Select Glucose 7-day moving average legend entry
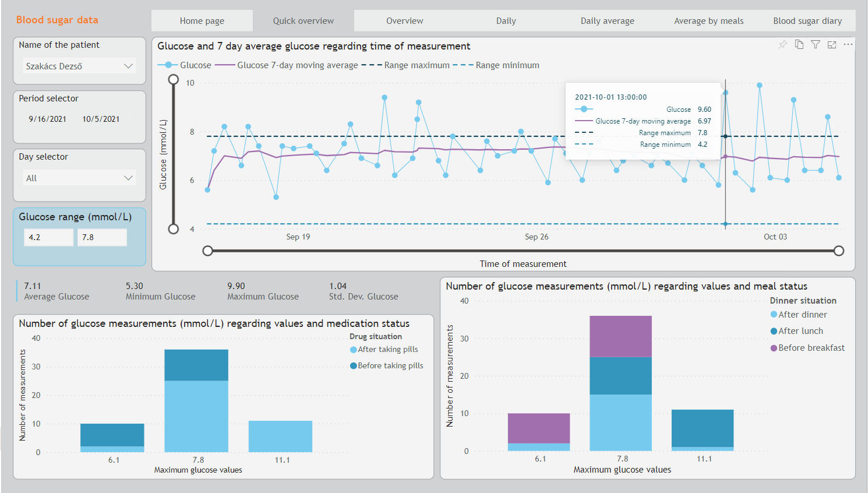This screenshot has width=868, height=493. [287, 65]
